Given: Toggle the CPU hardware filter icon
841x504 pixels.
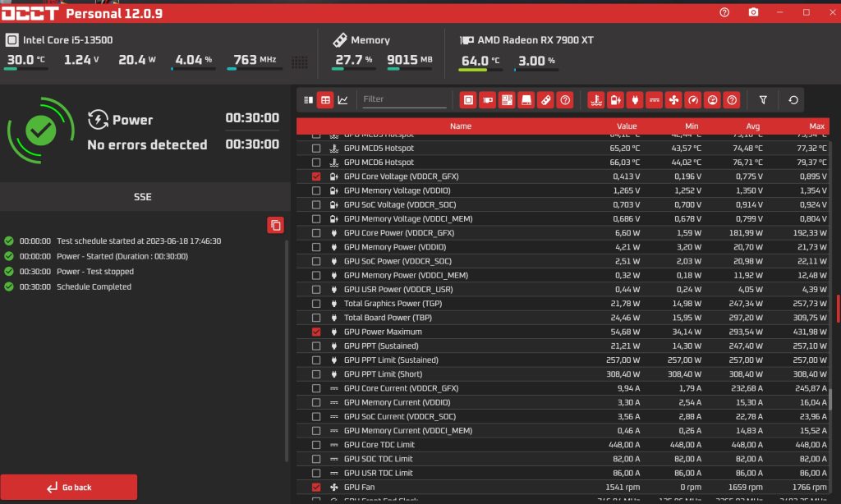Looking at the screenshot, I should click(x=468, y=100).
